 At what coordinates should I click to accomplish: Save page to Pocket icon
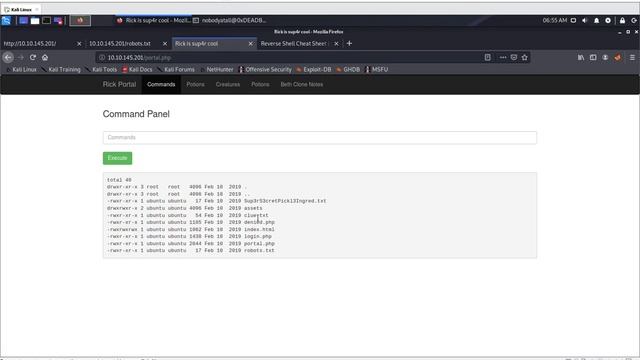(x=514, y=58)
